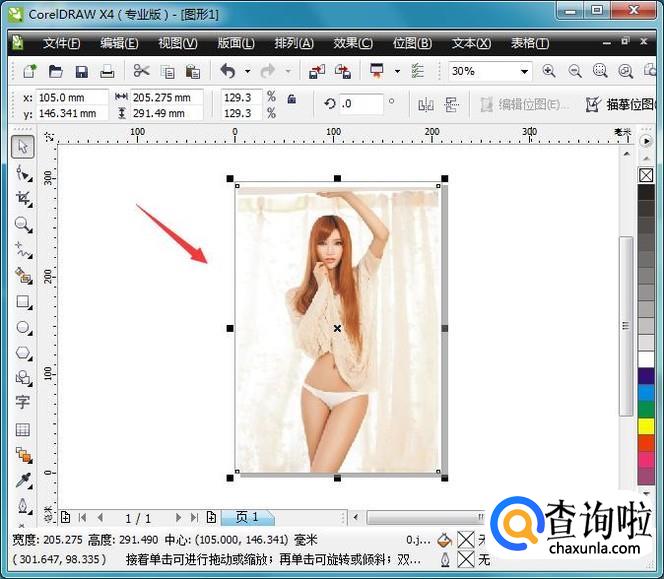Image resolution: width=664 pixels, height=579 pixels.
Task: Expand the undo history dropdown arrow
Action: (x=247, y=72)
